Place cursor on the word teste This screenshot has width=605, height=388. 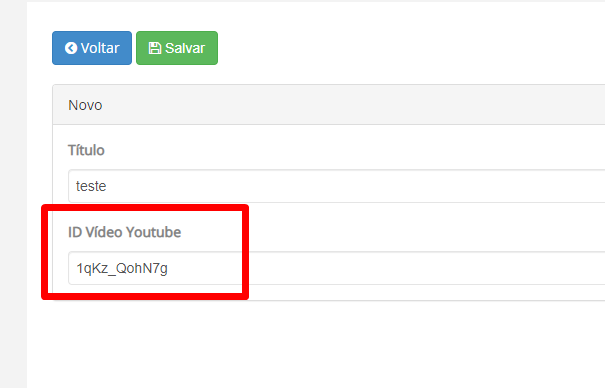(91, 186)
